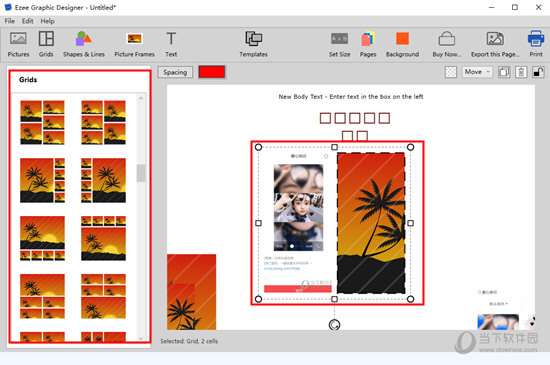The height and width of the screenshot is (365, 550).
Task: Select the 'New Body Text' text on canvas
Action: click(x=351, y=97)
